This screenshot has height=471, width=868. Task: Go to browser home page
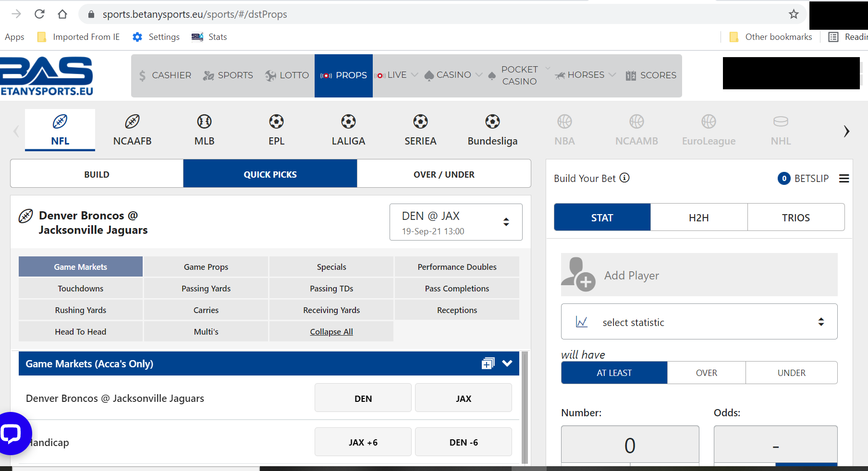[x=62, y=14]
